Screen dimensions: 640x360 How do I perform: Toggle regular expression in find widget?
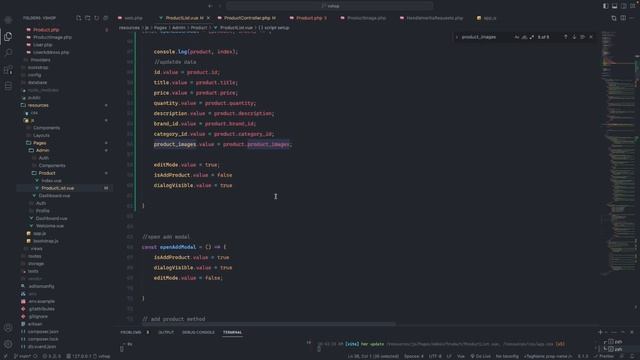click(531, 37)
